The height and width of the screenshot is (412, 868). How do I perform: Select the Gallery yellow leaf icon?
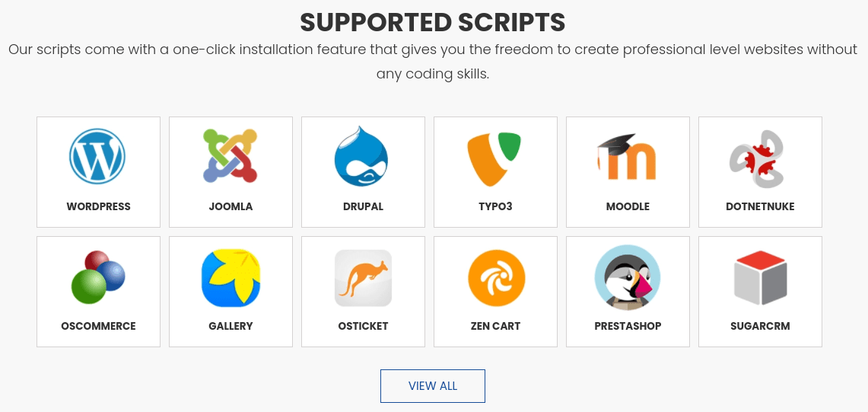point(231,278)
